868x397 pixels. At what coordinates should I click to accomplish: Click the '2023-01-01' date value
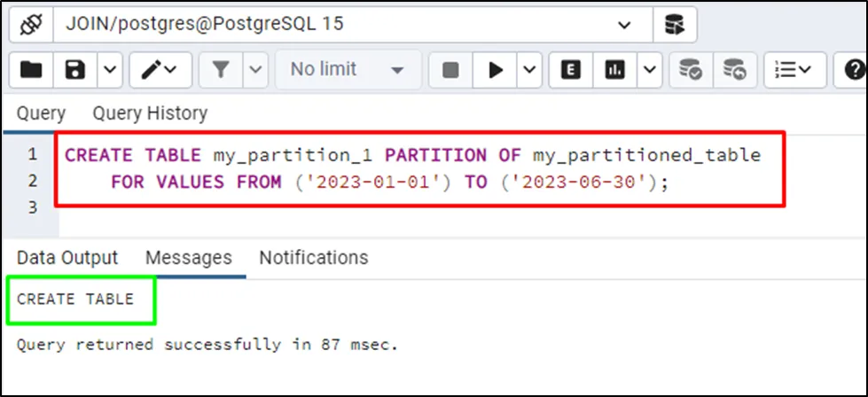point(374,182)
